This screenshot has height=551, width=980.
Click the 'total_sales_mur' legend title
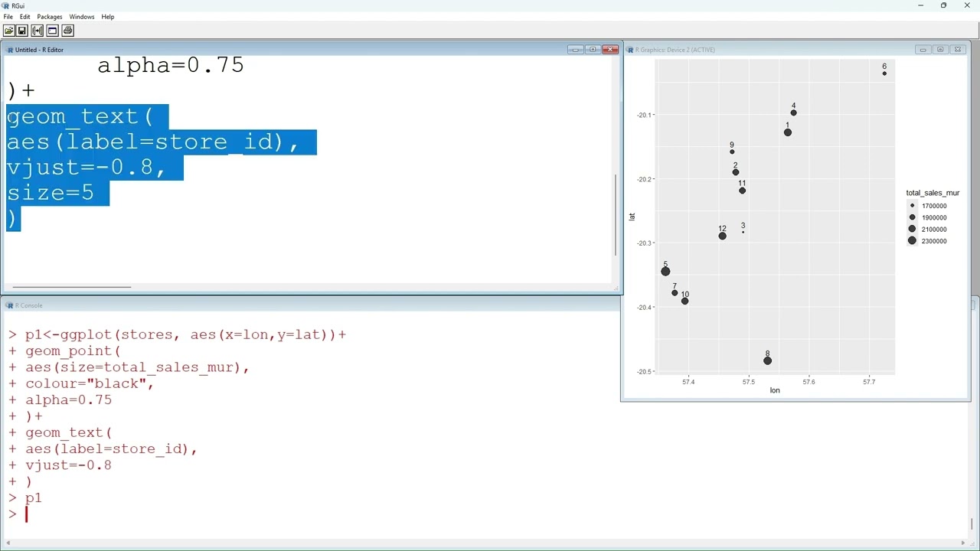click(933, 193)
